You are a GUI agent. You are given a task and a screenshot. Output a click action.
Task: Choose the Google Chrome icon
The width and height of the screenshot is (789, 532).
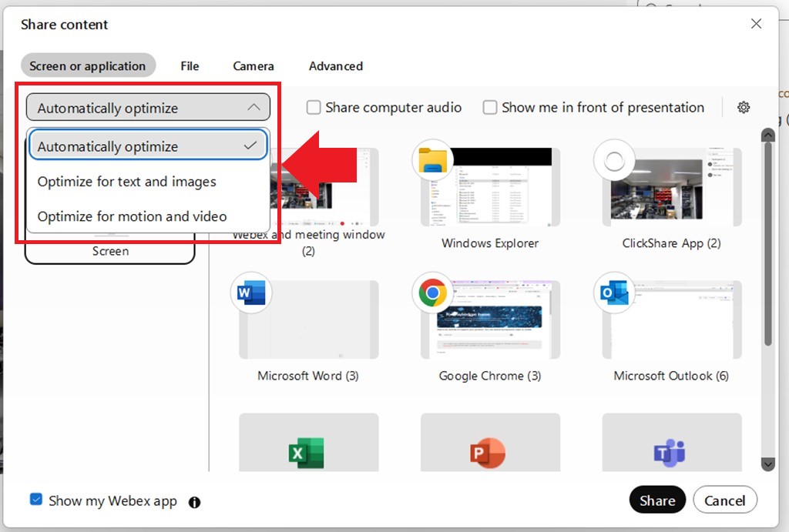(433, 293)
